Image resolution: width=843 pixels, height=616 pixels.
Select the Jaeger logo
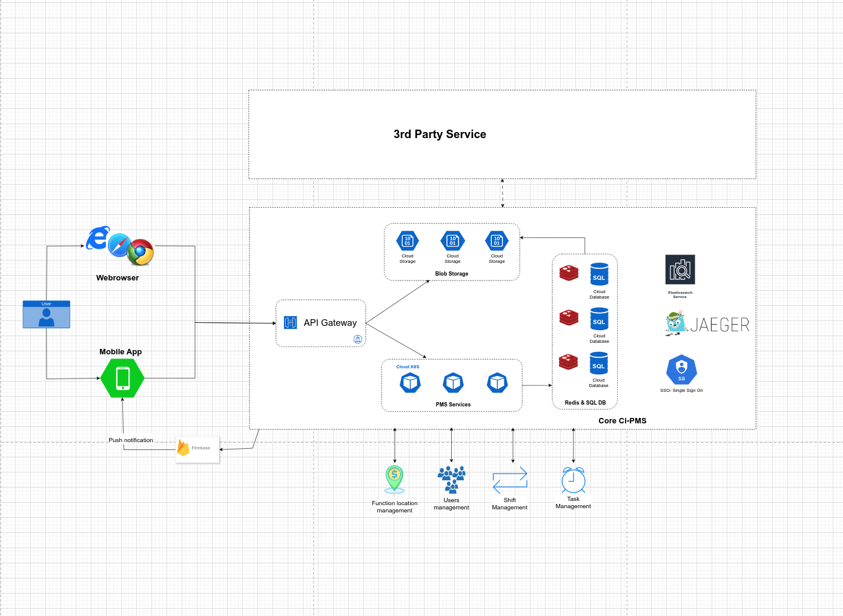(x=707, y=324)
